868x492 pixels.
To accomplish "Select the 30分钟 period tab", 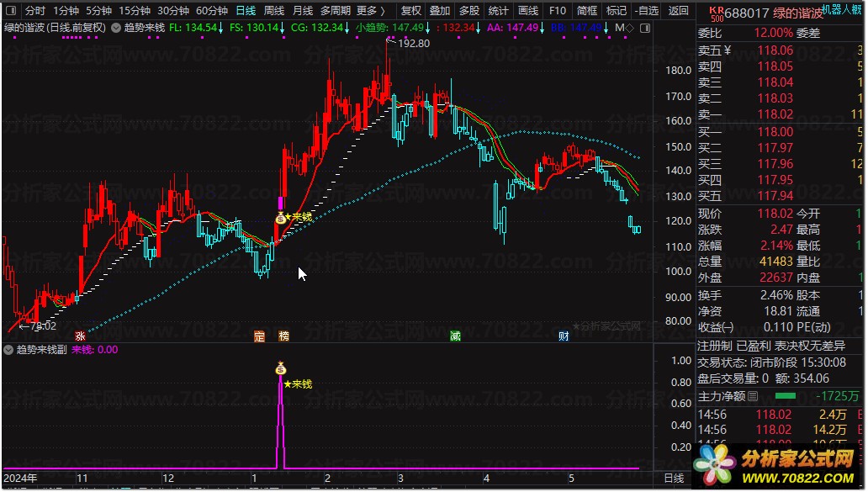I will tap(173, 11).
